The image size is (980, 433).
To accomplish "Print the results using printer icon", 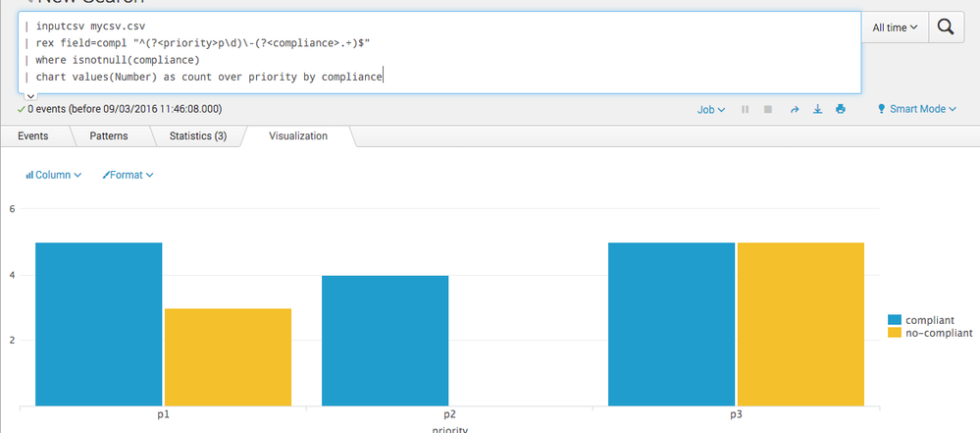I will click(840, 110).
